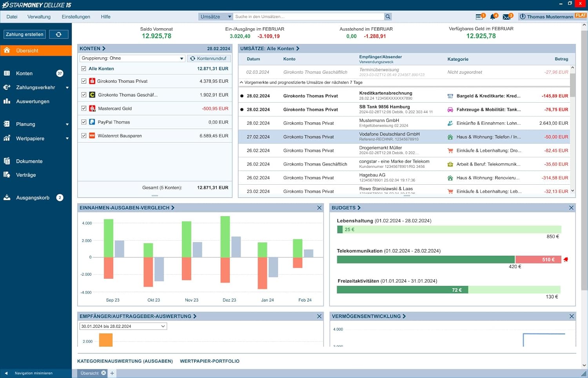The width and height of the screenshot is (588, 378).
Task: Click the search magnifier button
Action: pyautogui.click(x=388, y=16)
